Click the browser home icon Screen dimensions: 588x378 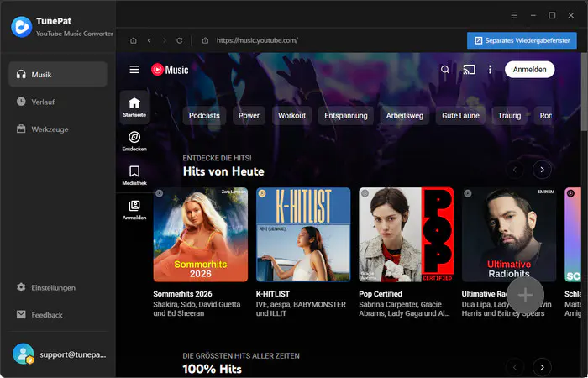click(133, 40)
